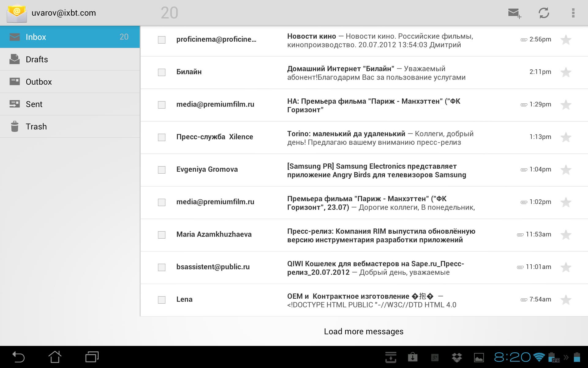Open the Dropbox notification icon
Screen dimensions: 588x368
pos(457,357)
